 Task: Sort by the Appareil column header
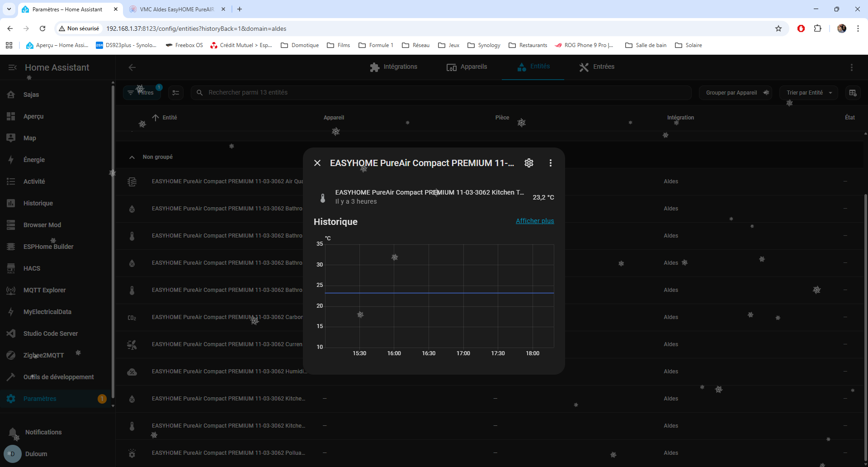coord(334,118)
